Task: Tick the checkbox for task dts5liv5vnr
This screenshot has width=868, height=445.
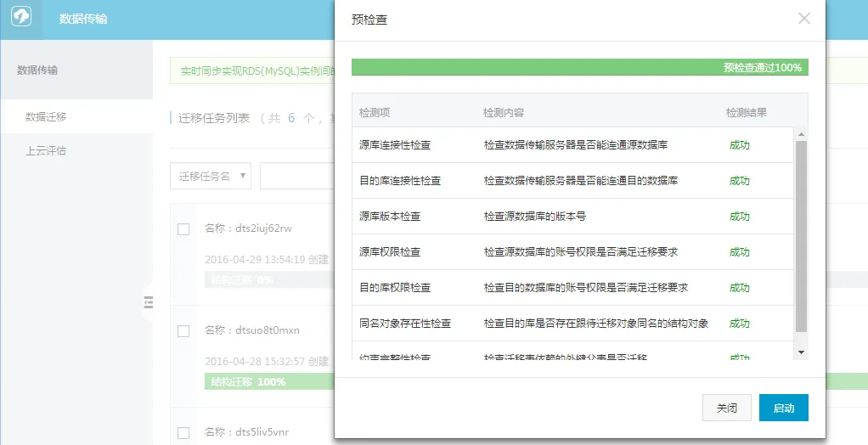Action: click(x=183, y=433)
